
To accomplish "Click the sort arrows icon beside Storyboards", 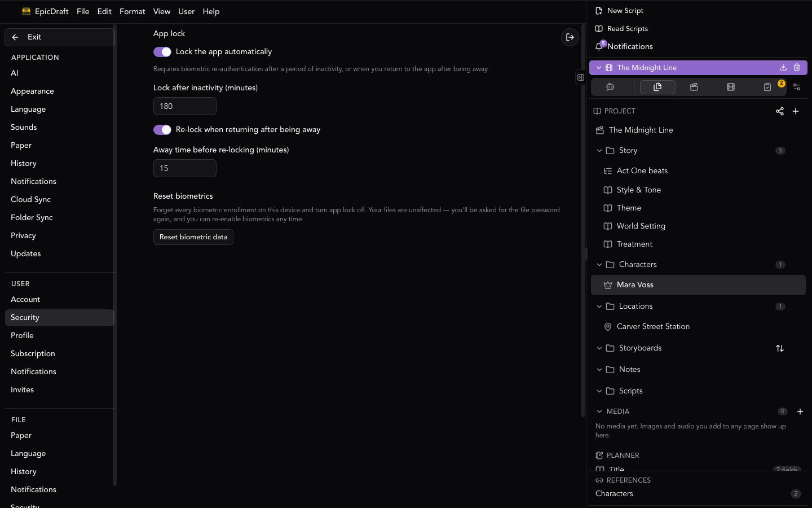I will (x=780, y=348).
